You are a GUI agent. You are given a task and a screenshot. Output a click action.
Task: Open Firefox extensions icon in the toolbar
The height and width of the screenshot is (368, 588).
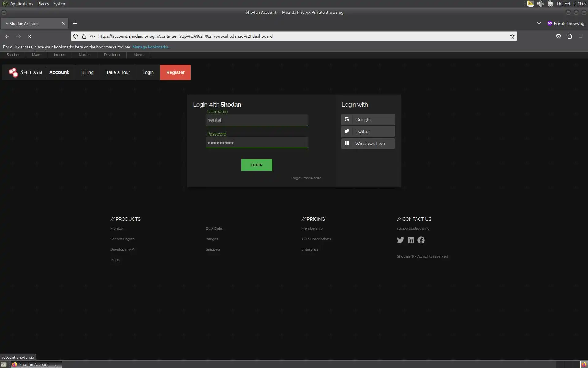click(570, 36)
